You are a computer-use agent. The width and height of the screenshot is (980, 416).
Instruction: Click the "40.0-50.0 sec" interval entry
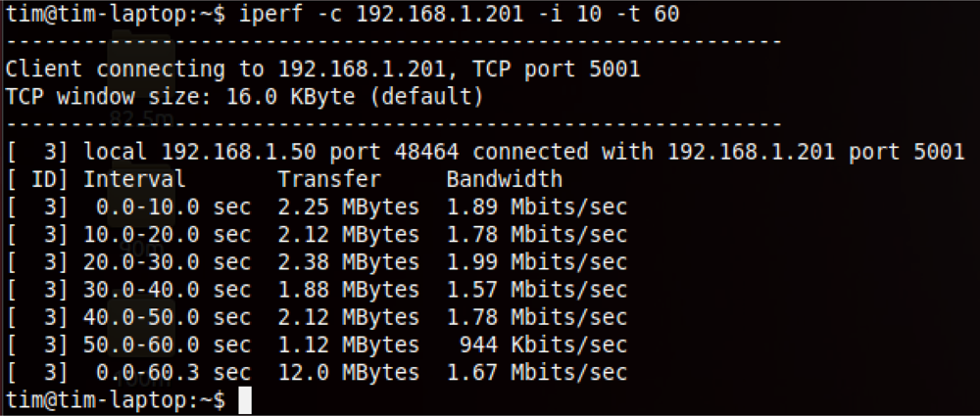point(167,317)
